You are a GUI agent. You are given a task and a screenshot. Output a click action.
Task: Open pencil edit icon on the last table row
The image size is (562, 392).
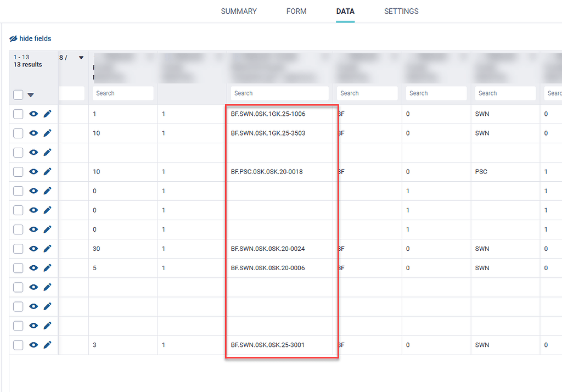click(x=48, y=344)
